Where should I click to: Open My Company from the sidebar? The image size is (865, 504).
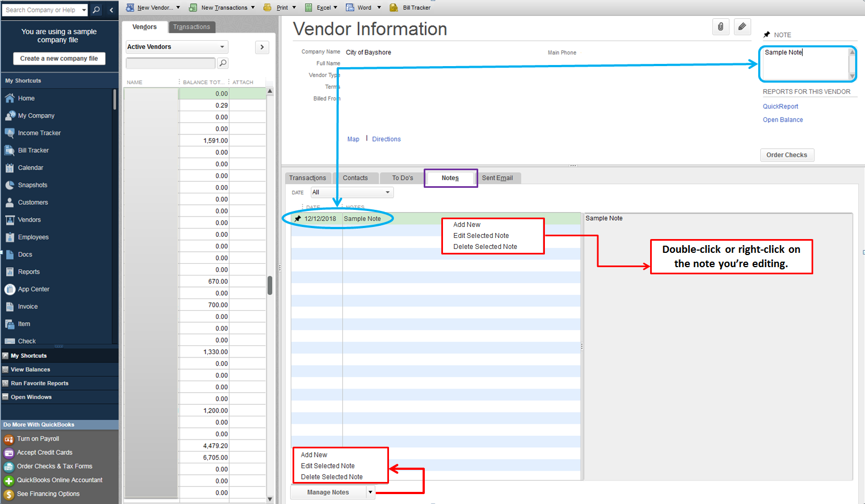coord(30,116)
